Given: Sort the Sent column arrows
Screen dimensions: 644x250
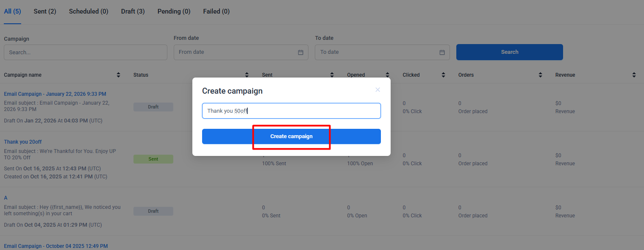Looking at the screenshot, I should (332, 75).
